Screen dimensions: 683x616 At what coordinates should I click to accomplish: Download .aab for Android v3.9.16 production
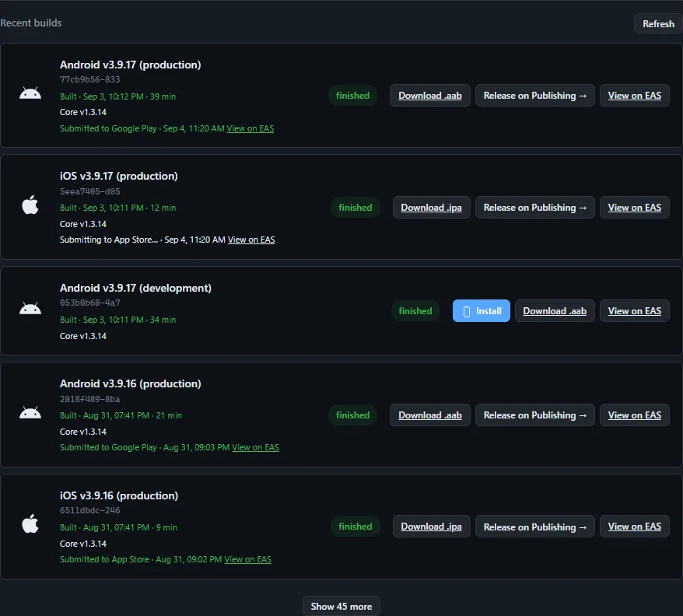[430, 415]
